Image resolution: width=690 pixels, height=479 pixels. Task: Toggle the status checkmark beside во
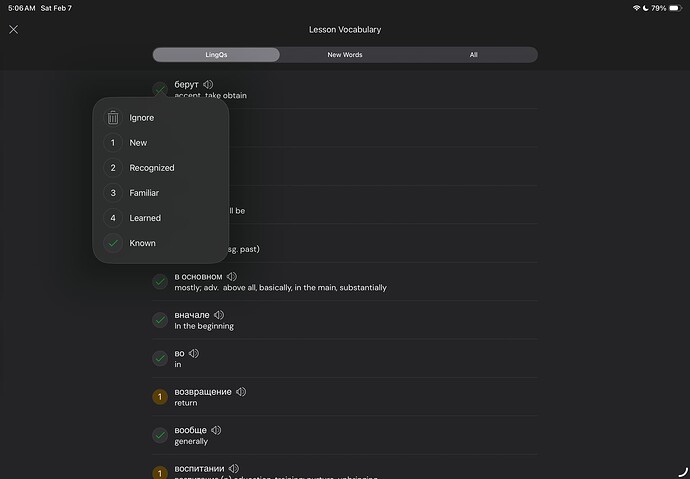(160, 358)
